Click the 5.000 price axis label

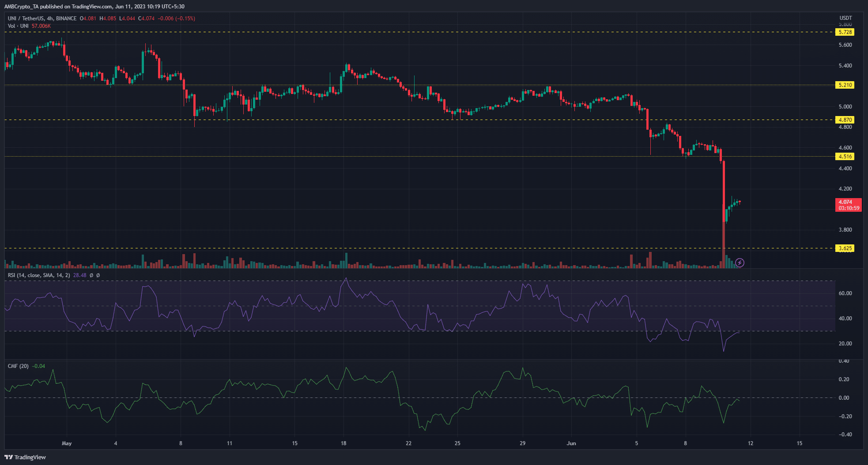point(845,107)
